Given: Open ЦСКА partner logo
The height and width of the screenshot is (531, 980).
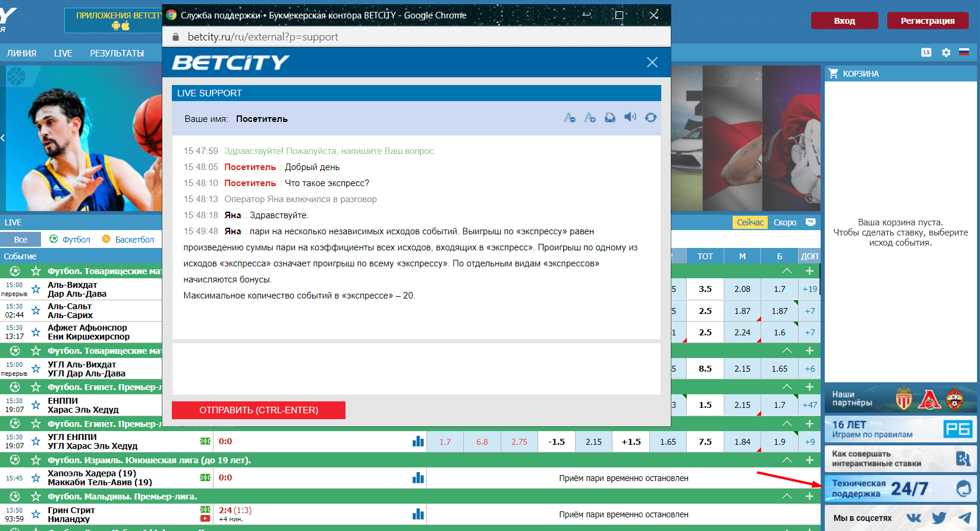Looking at the screenshot, I should [954, 399].
